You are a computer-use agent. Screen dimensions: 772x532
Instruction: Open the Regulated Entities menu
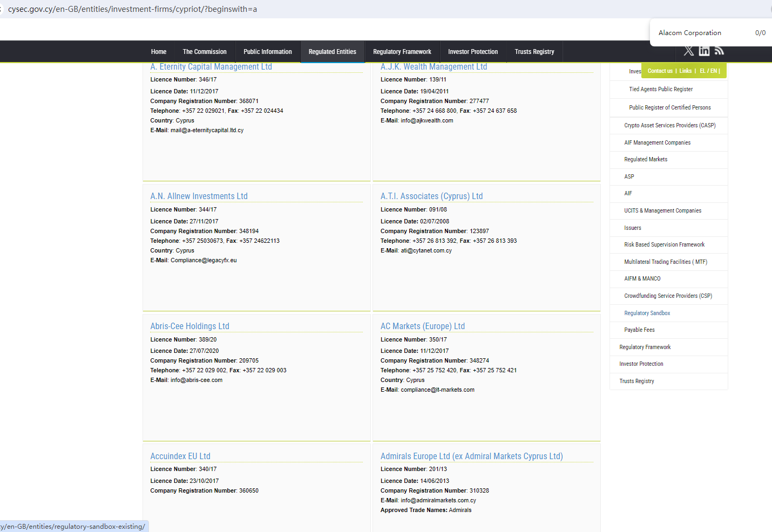(x=332, y=52)
